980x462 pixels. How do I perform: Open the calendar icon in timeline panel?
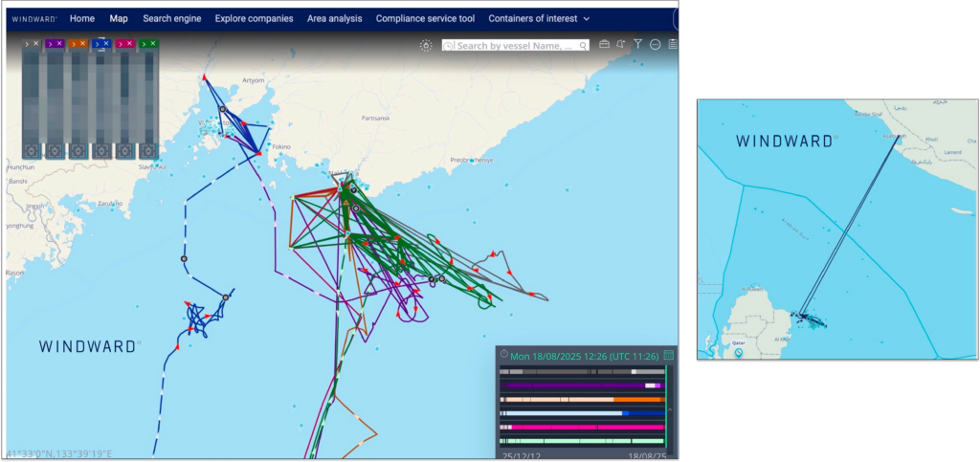669,355
